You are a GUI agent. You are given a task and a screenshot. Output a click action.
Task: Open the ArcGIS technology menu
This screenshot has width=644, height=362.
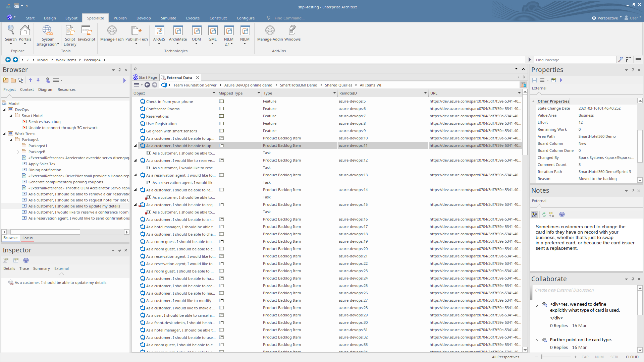coord(159,35)
